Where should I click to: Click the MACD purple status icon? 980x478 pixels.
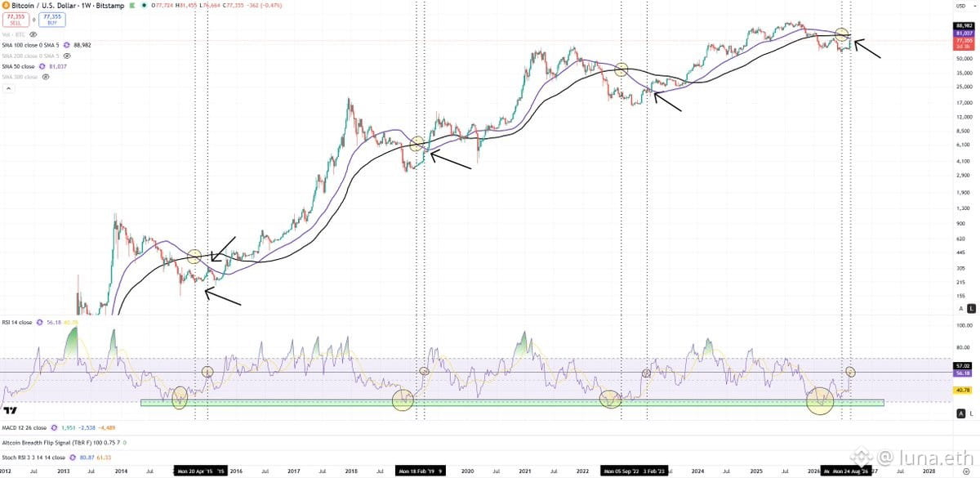(53, 427)
